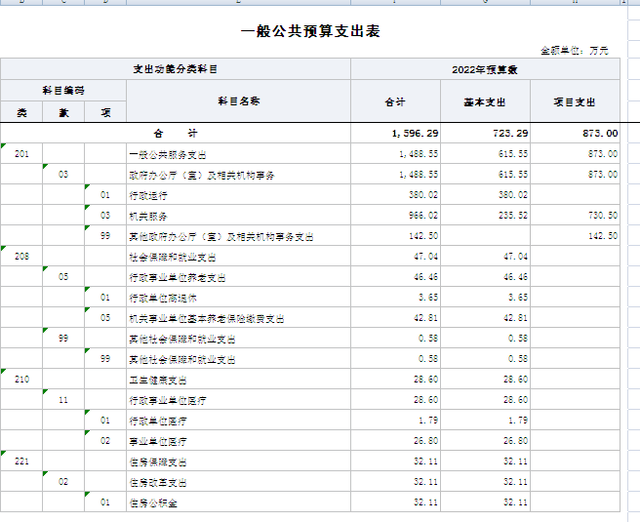Select the 基本支出 column header
Image resolution: width=640 pixels, height=522 pixels.
pos(484,102)
